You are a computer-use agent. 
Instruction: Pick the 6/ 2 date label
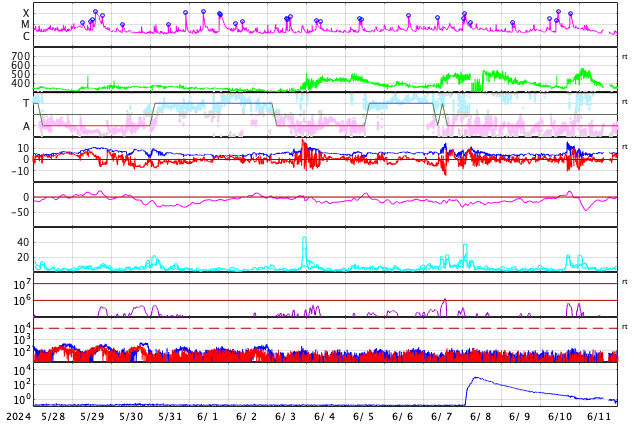tap(246, 416)
